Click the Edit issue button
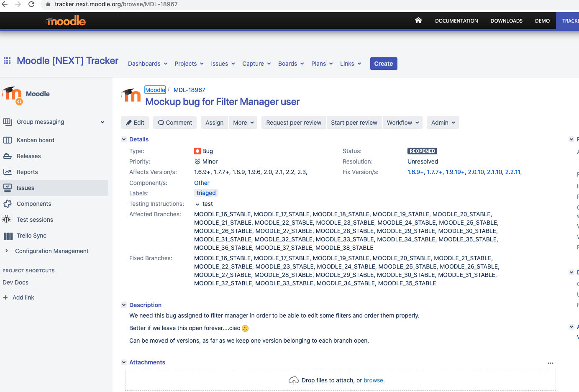The image size is (579, 392). point(135,123)
